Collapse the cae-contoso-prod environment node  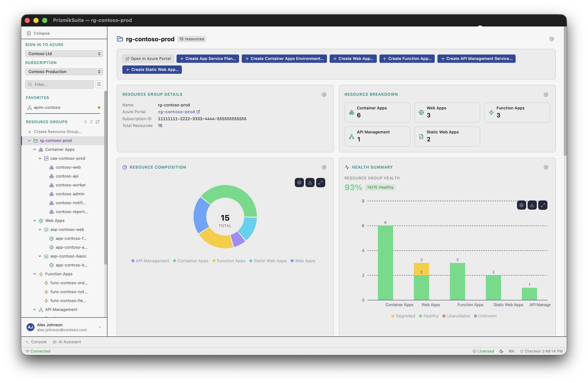(40, 158)
